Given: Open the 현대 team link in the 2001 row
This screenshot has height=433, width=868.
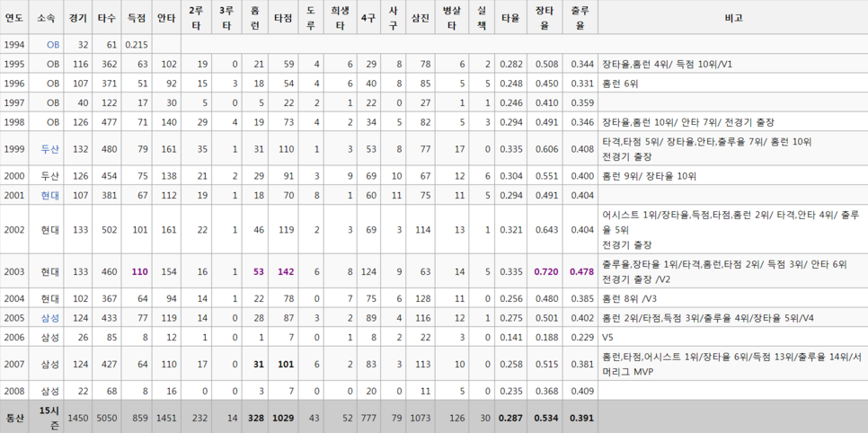Looking at the screenshot, I should point(49,195).
